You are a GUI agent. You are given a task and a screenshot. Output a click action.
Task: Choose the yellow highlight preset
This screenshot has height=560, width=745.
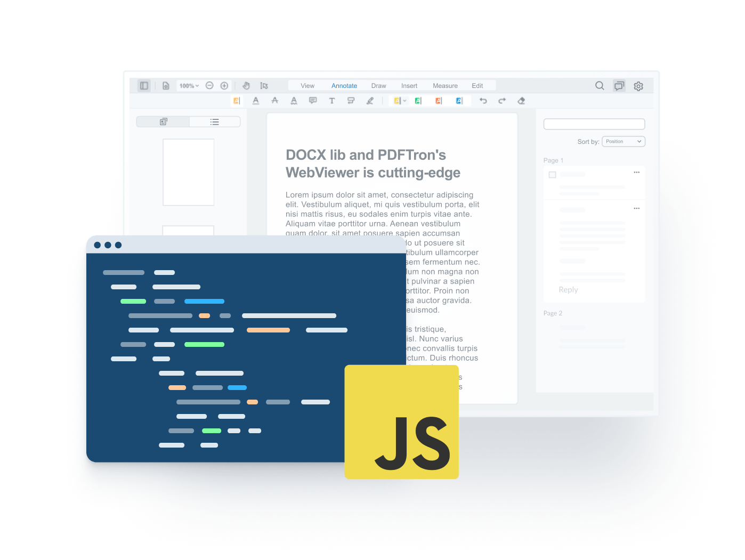coord(397,101)
